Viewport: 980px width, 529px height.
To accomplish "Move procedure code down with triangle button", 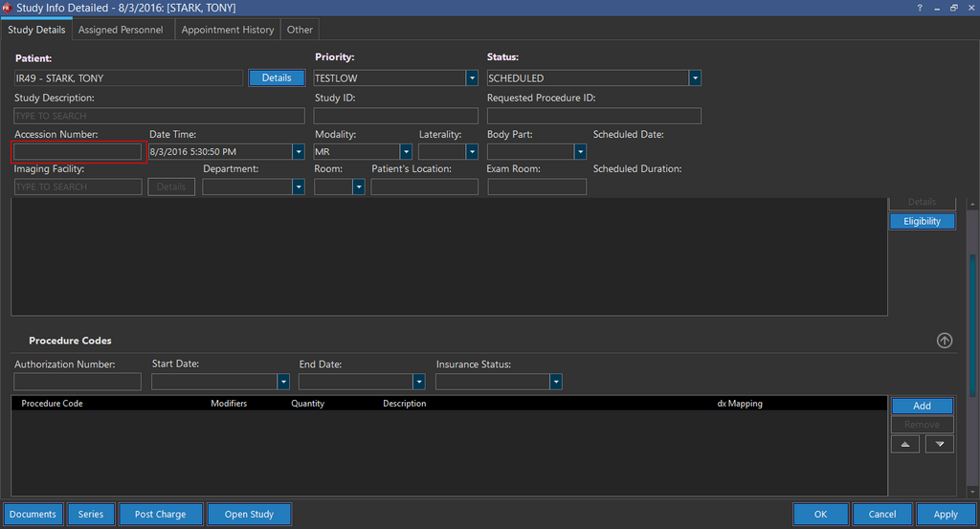I will tap(939, 444).
